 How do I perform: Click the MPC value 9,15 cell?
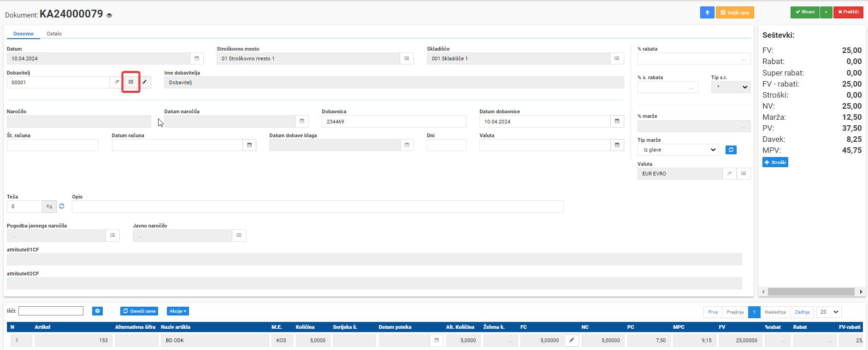click(x=694, y=340)
